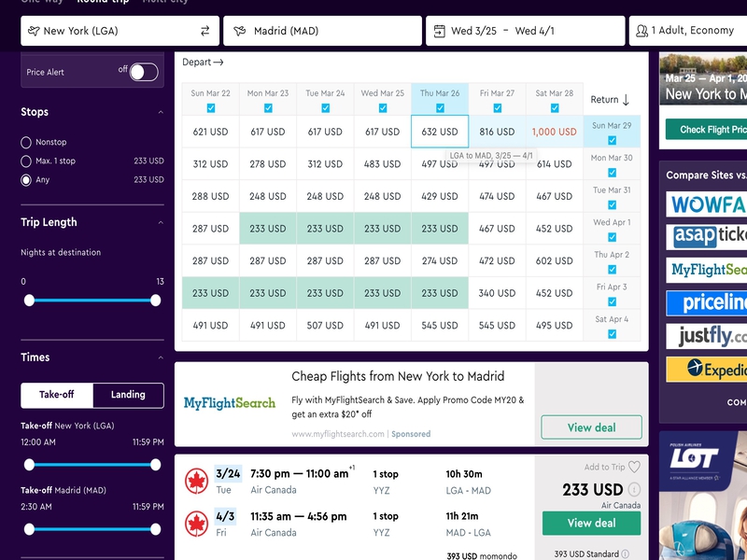Select the 274 USD fare cell
The width and height of the screenshot is (747, 560).
tap(440, 261)
